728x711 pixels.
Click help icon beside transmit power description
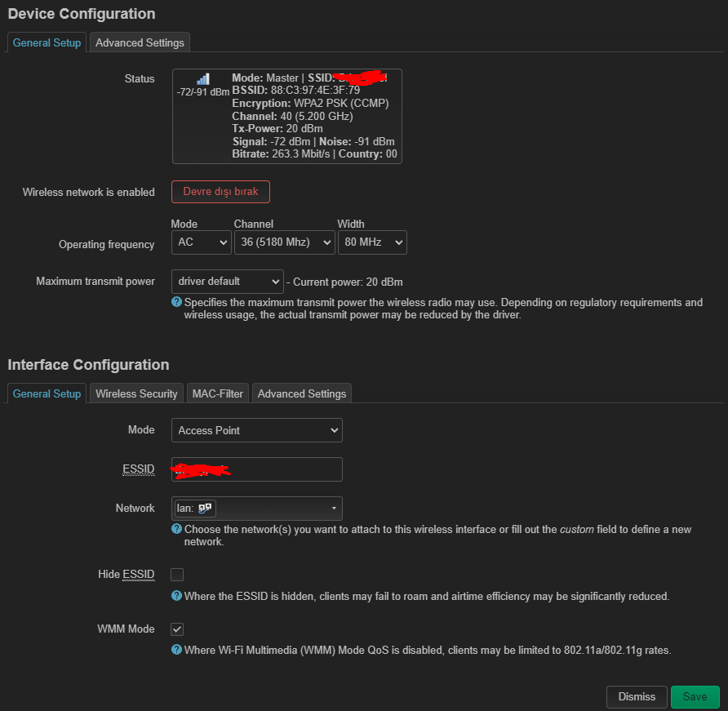click(176, 302)
